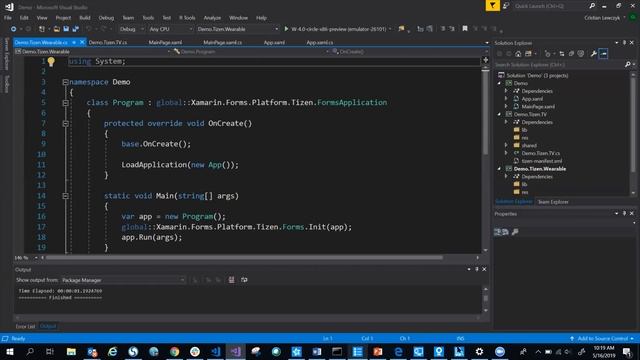Viewport: 640px width, 360px height.
Task: Open the Solution configuration Debug dropdown
Action: point(131,29)
